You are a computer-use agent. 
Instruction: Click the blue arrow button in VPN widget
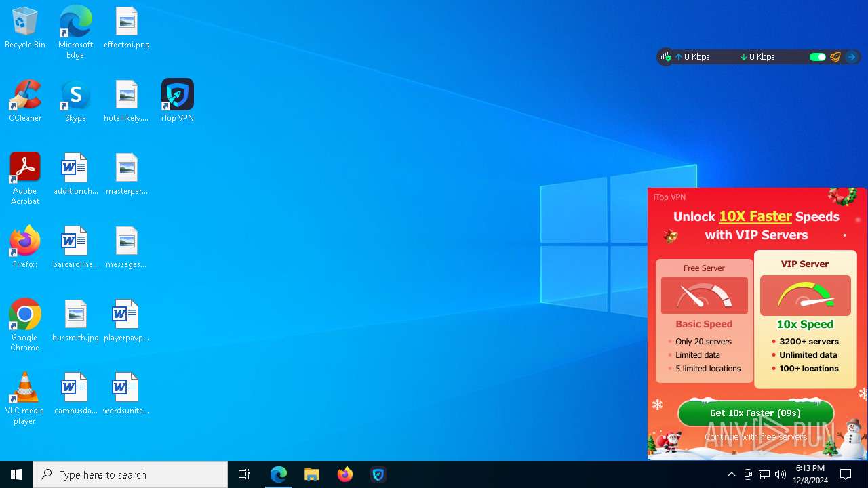click(x=852, y=57)
